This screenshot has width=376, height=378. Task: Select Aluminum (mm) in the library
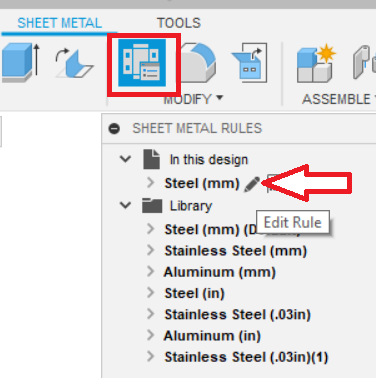[220, 272]
